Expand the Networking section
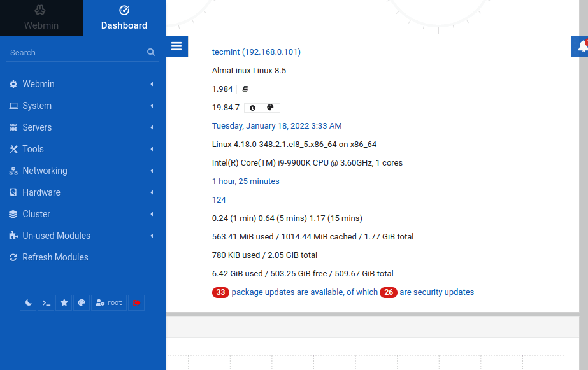This screenshot has width=588, height=370. point(45,171)
